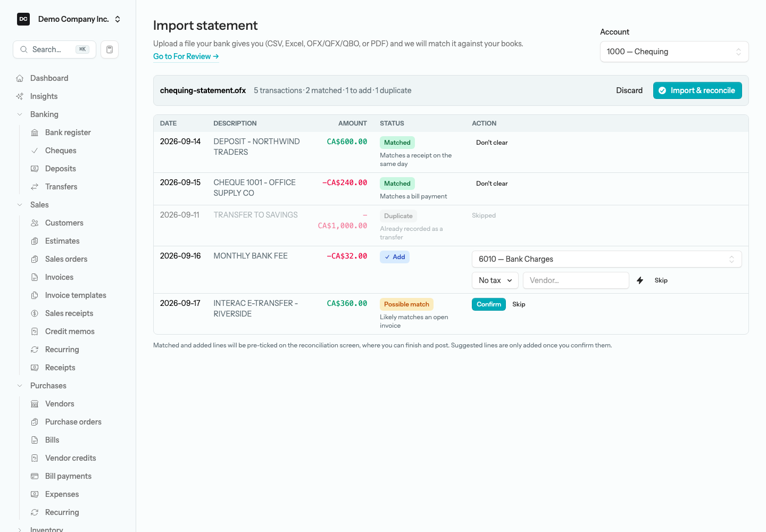
Task: Skip the Interac e-transfer Riverside line
Action: coord(519,304)
